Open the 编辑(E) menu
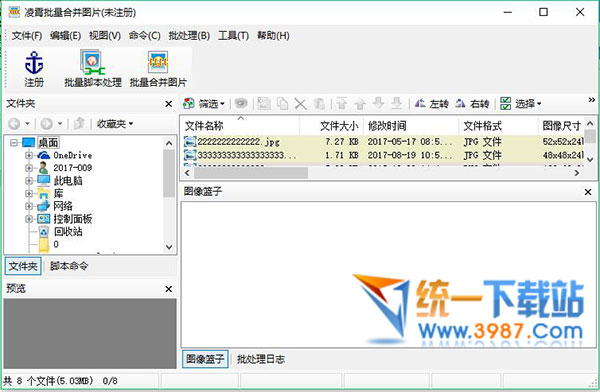600x392 pixels. pos(65,36)
